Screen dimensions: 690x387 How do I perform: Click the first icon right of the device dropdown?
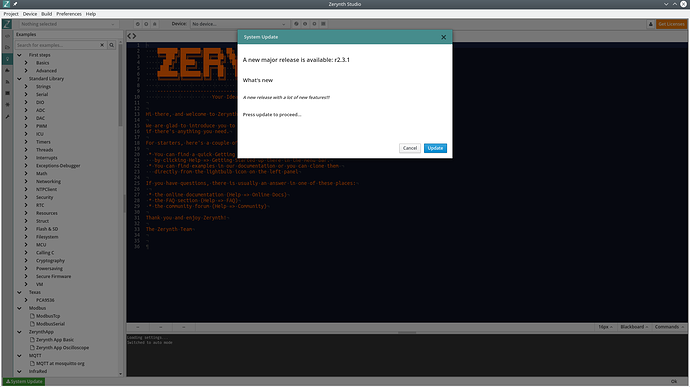point(296,24)
